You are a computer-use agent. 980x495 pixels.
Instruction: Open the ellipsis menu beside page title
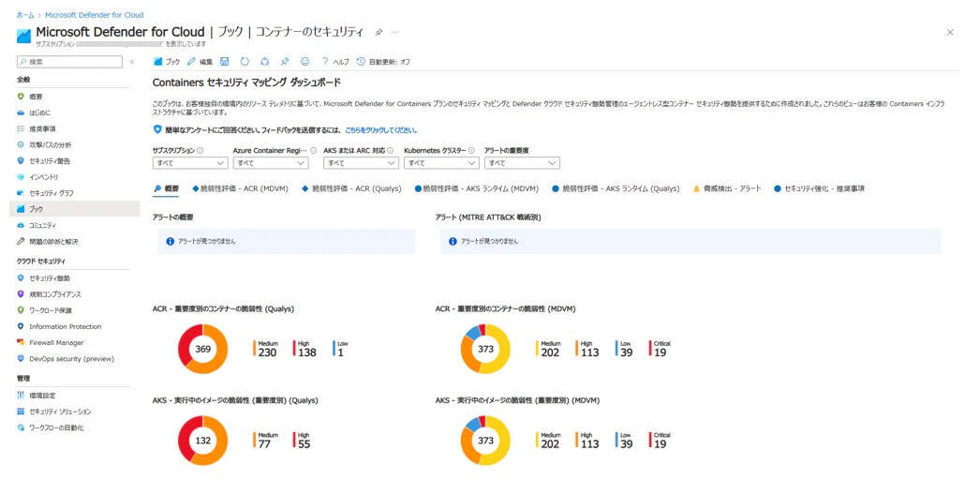(x=395, y=32)
